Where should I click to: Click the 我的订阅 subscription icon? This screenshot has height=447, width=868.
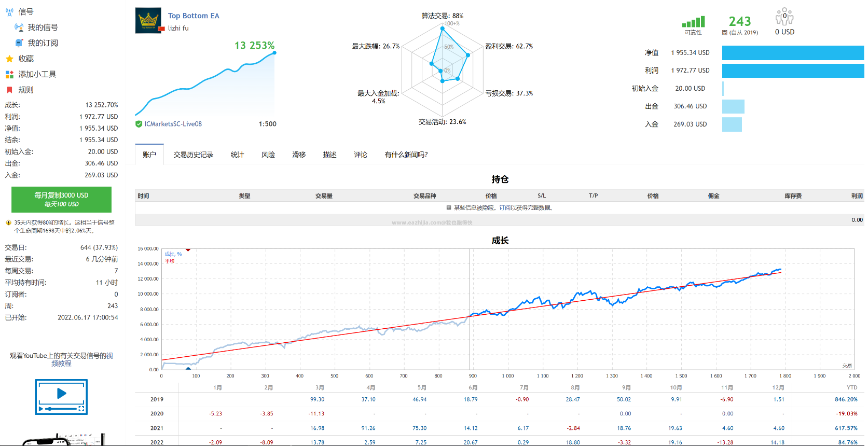point(19,43)
